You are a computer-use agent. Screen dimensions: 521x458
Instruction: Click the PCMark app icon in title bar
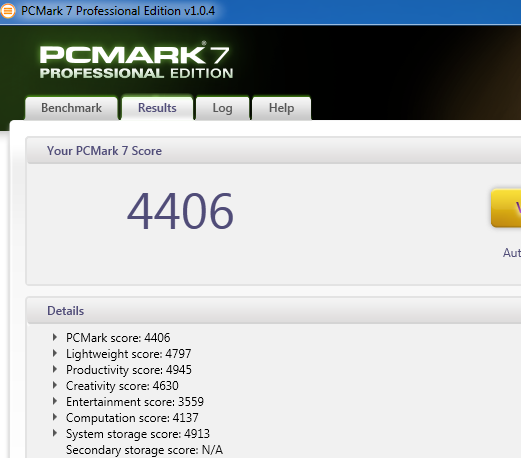pos(7,11)
